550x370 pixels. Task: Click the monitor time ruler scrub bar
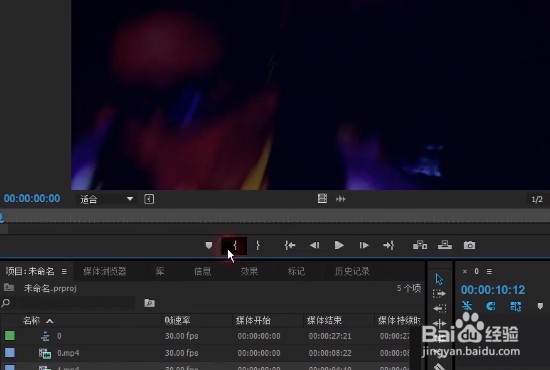pos(275,216)
